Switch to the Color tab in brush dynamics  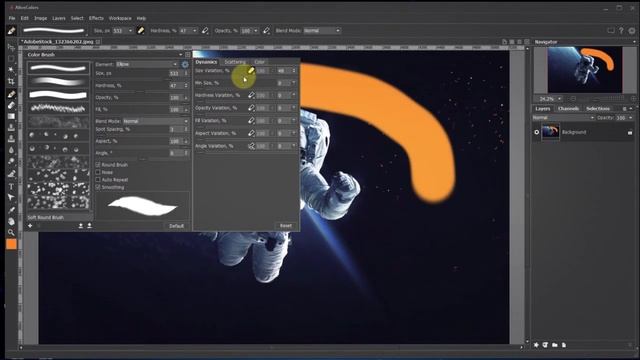tap(260, 62)
